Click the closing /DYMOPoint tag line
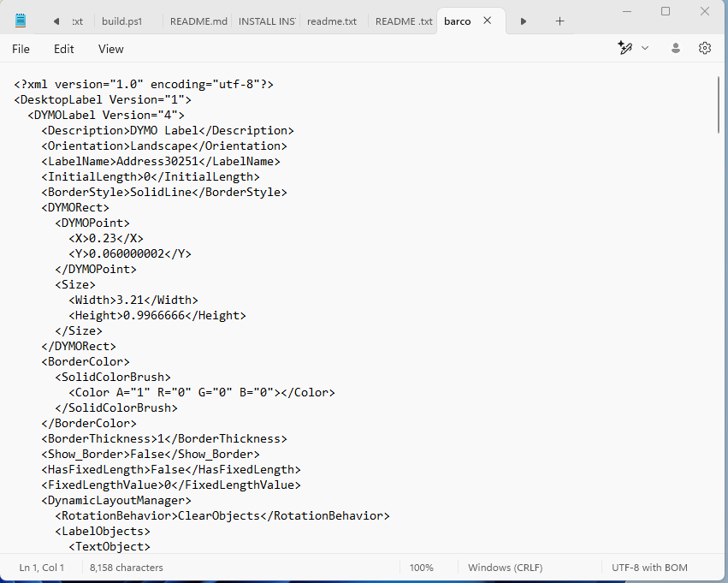The width and height of the screenshot is (728, 583). click(96, 269)
